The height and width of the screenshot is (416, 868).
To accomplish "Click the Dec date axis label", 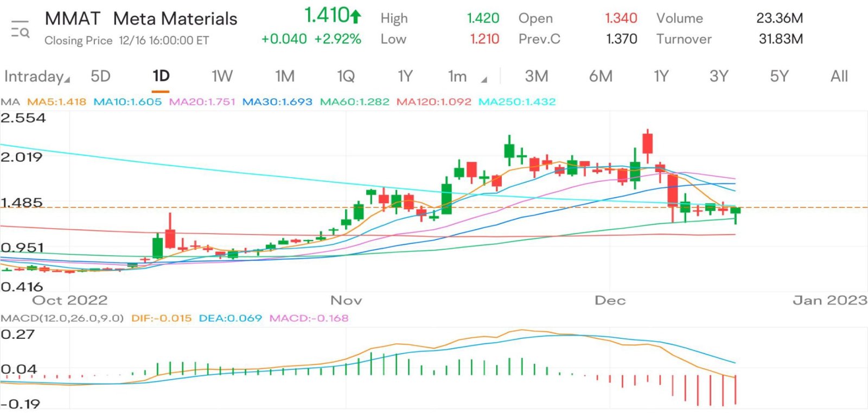I will (610, 300).
